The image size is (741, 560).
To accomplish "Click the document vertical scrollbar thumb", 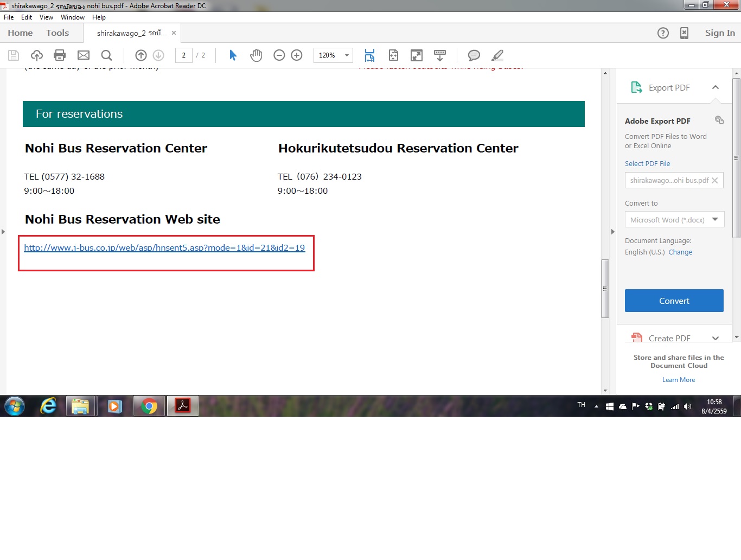I will [605, 289].
